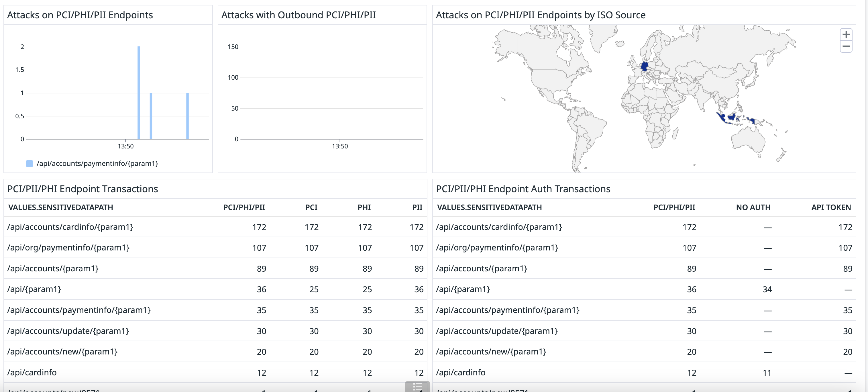Select /api/org/paymentinfo/{param1} row in Auth Transactions
The image size is (868, 392).
pyautogui.click(x=497, y=248)
